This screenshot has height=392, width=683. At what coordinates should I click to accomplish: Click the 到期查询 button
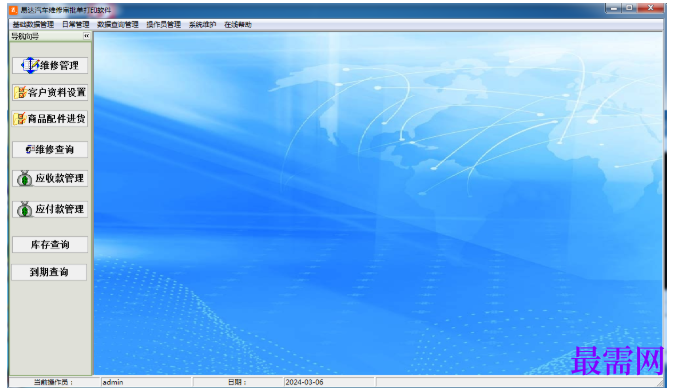pyautogui.click(x=49, y=272)
